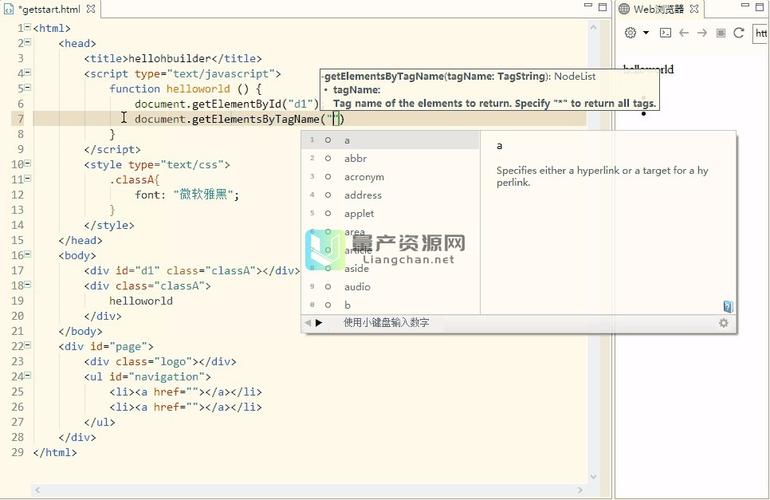Collapse the page div fold on line 22

[x=28, y=345]
